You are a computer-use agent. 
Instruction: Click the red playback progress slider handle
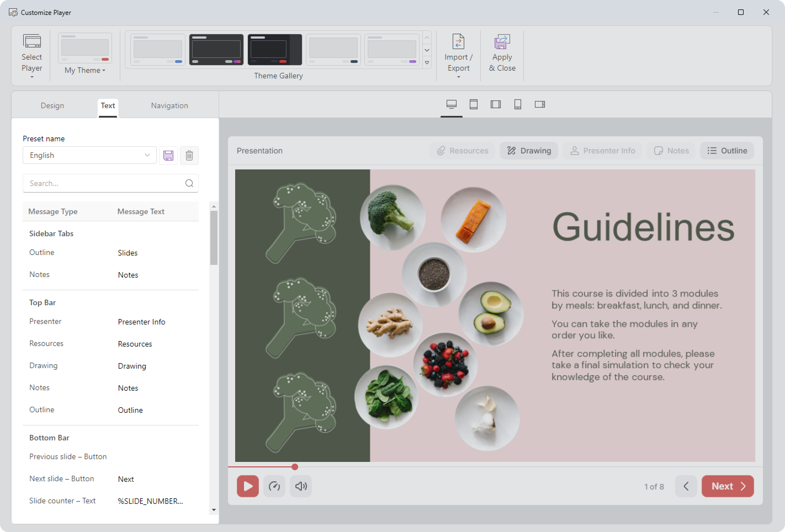pyautogui.click(x=295, y=467)
